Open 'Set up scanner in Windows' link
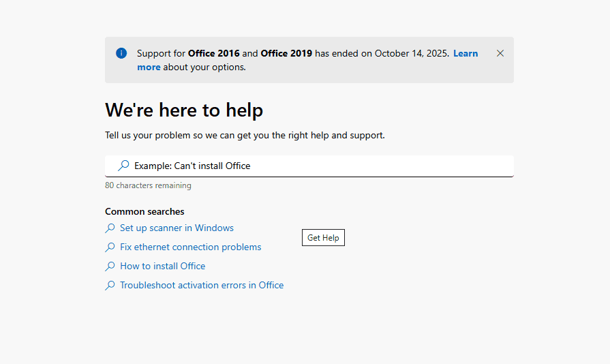The height and width of the screenshot is (364, 610). (177, 228)
